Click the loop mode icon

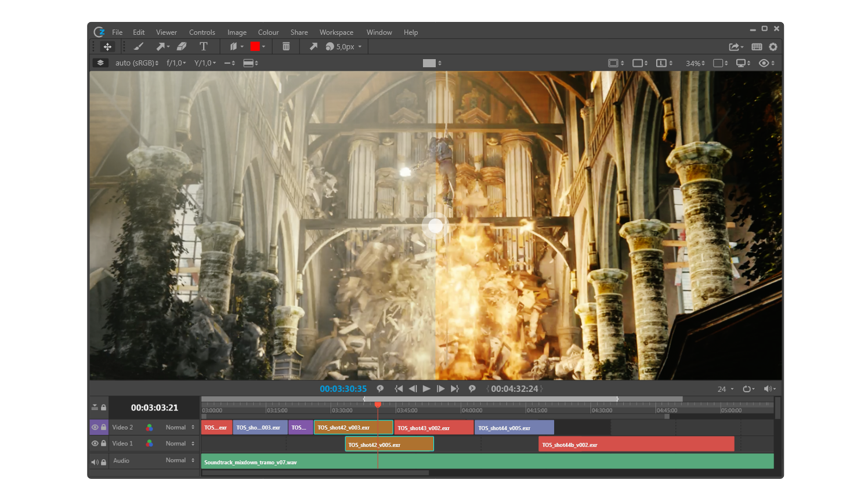pyautogui.click(x=747, y=389)
